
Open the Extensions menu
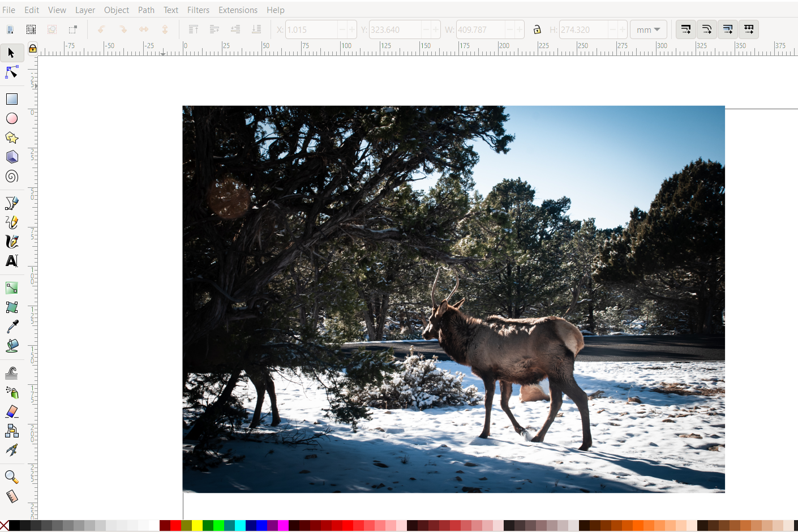pyautogui.click(x=238, y=10)
